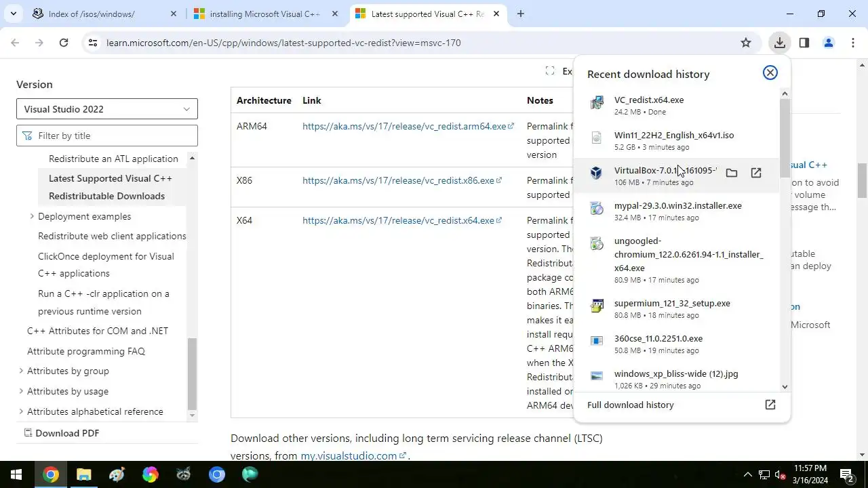Click the download popup scrollbar up arrow
Image resolution: width=868 pixels, height=488 pixels.
coord(785,94)
